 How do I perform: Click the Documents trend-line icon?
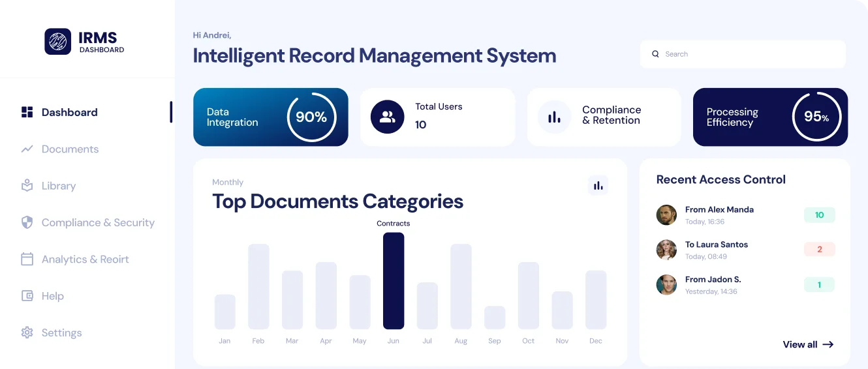point(27,149)
